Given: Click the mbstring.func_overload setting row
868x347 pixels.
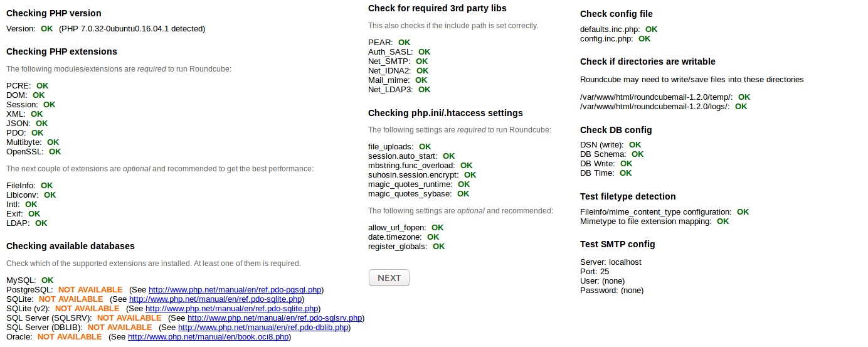Looking at the screenshot, I should [x=420, y=165].
